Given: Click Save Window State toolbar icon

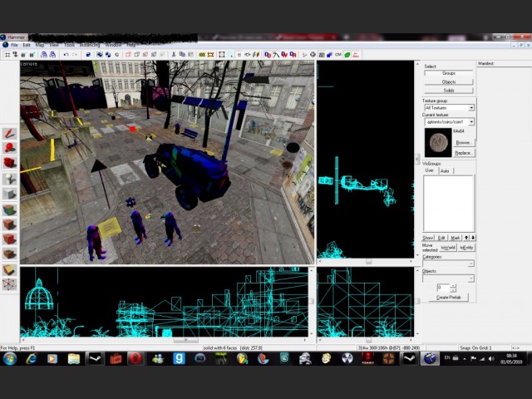Looking at the screenshot, I should [x=52, y=54].
